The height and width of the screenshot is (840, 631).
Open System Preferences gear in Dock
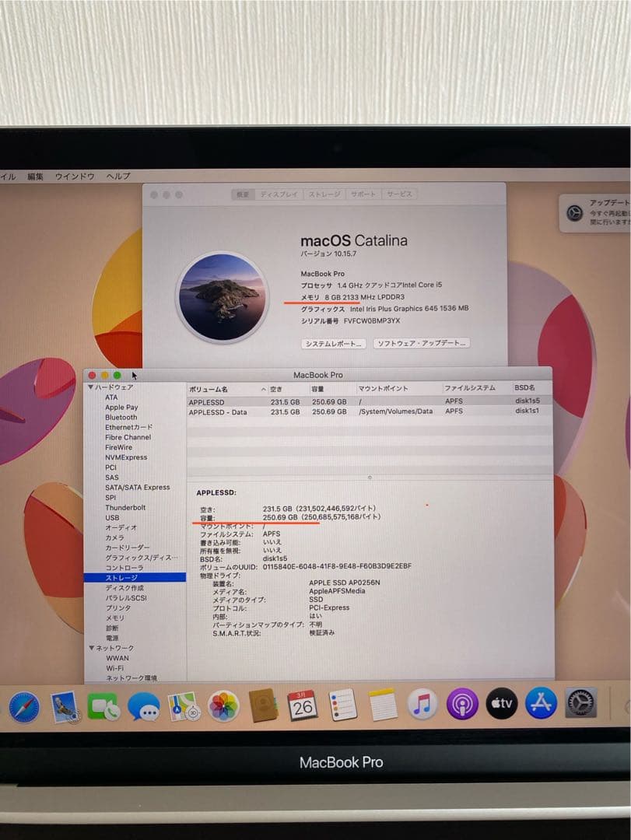pyautogui.click(x=580, y=703)
